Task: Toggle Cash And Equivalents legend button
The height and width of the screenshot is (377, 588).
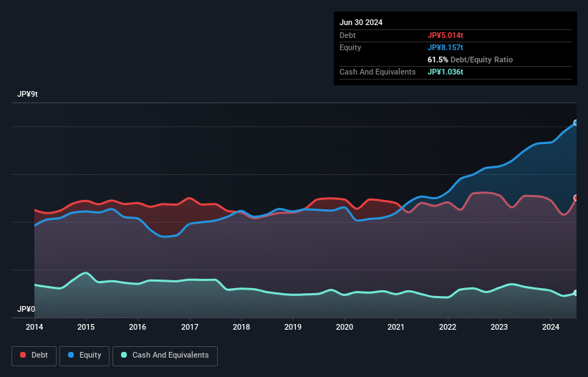Action: pyautogui.click(x=165, y=355)
